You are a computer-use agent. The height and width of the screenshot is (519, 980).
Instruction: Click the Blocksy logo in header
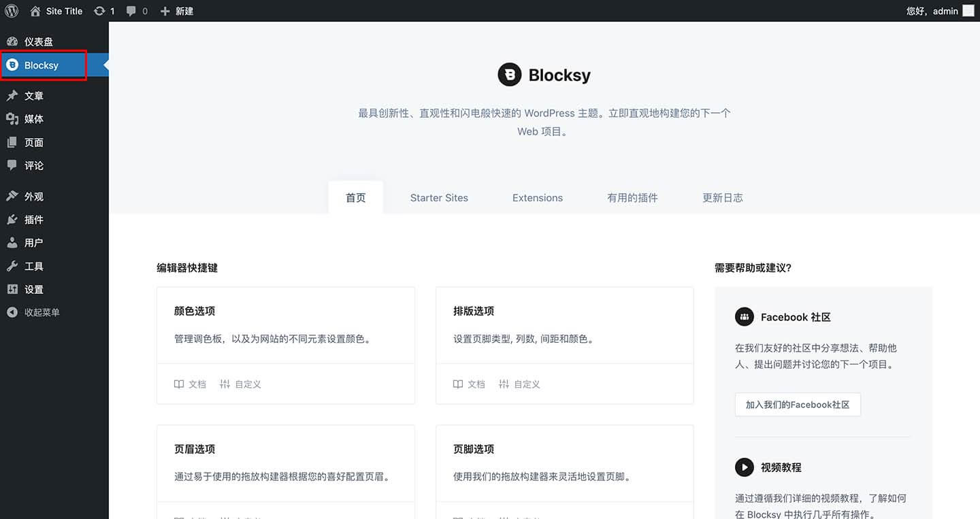[544, 75]
